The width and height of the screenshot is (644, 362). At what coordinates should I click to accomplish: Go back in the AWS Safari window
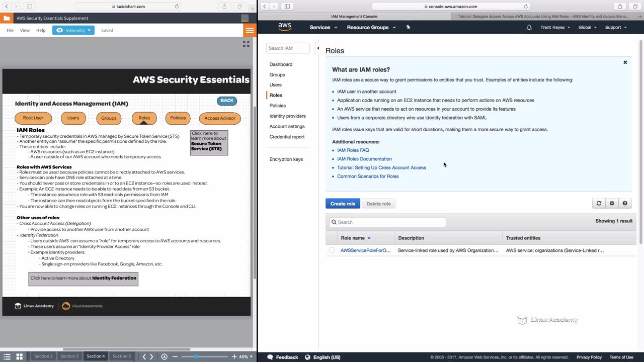pos(264,7)
